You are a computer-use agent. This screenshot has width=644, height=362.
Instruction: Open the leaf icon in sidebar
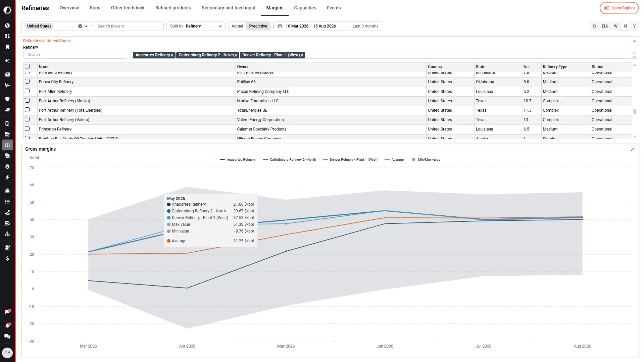7,110
